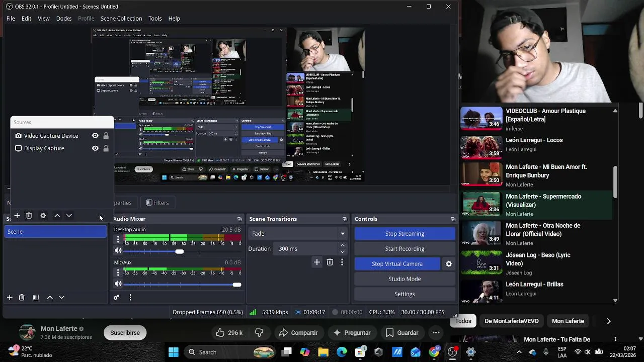
Task: Open Desktop Audio three-dot options
Action: (x=118, y=239)
